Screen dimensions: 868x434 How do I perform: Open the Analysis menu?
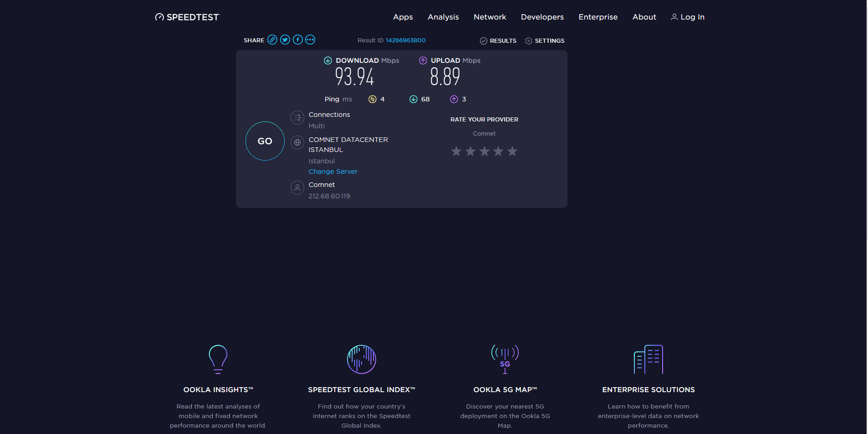[x=443, y=17]
